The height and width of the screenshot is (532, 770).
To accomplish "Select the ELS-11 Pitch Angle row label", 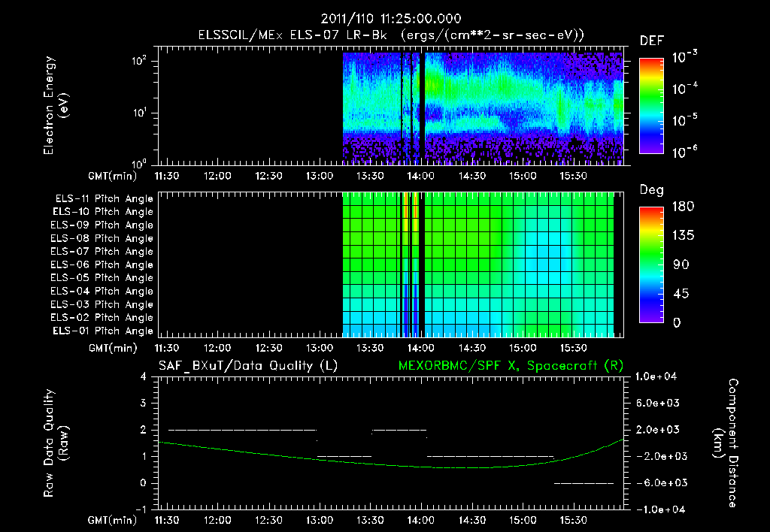I will 104,199.
